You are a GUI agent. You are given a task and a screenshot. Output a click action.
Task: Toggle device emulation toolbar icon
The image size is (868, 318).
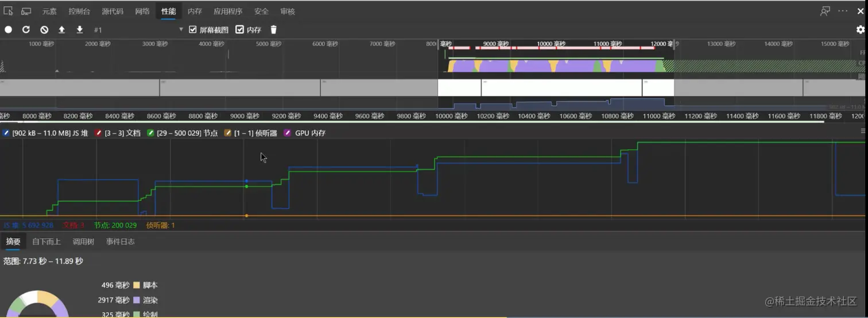click(26, 11)
